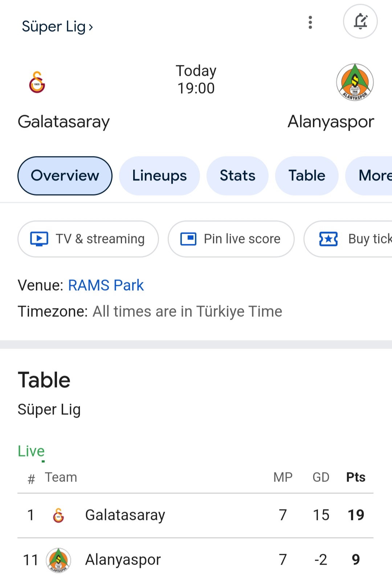Tap Alanyaspor logo in standings row

click(x=58, y=560)
